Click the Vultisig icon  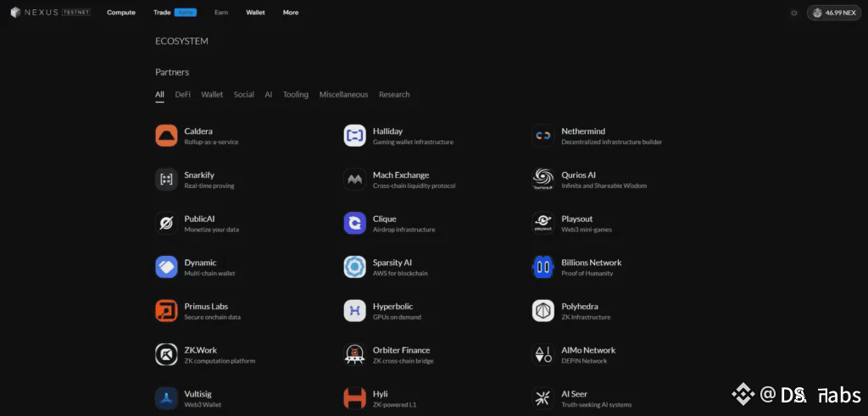click(x=166, y=398)
